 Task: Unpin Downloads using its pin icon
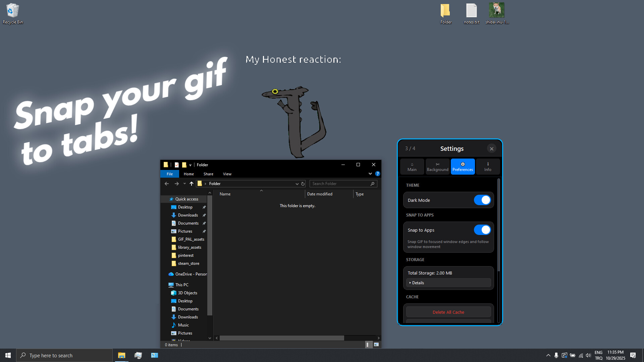click(x=204, y=215)
